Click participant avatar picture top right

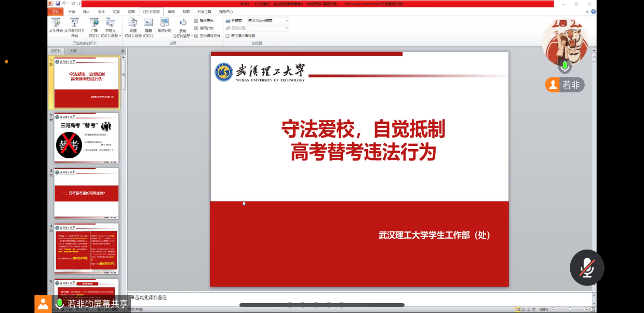(x=565, y=43)
